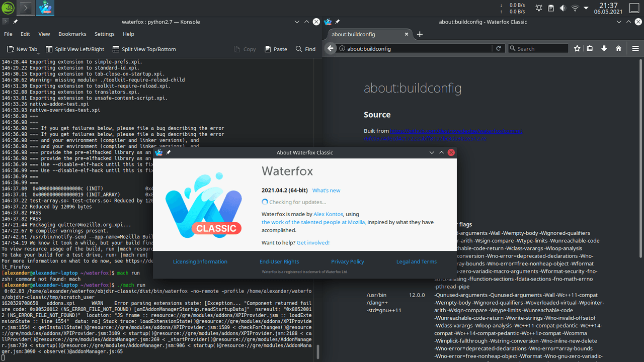Open the Bookmarks menu in Konsole
The height and width of the screenshot is (362, 644).
click(x=72, y=34)
